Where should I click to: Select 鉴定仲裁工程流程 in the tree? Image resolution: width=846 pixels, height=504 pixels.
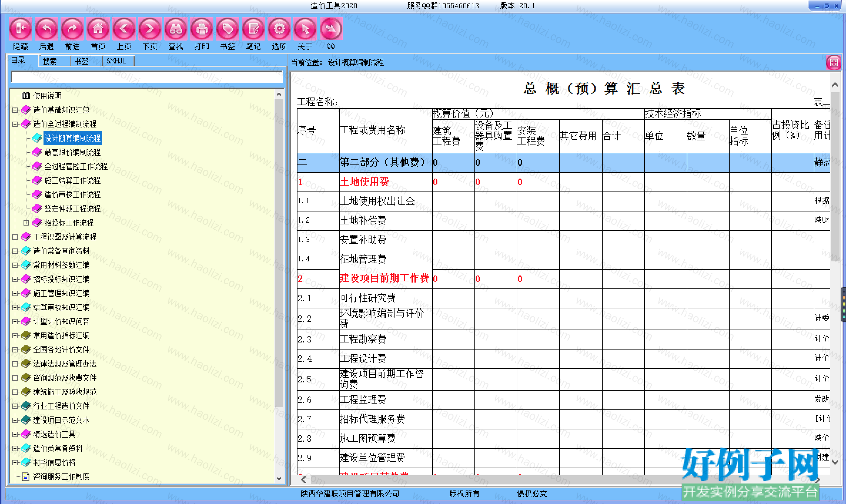coord(72,209)
